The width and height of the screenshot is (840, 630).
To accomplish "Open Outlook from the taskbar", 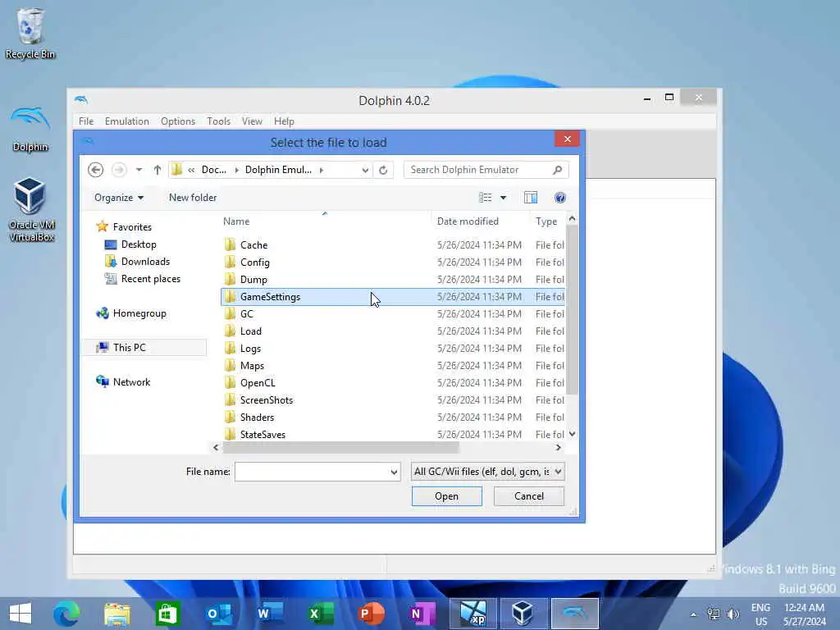I will click(x=219, y=614).
